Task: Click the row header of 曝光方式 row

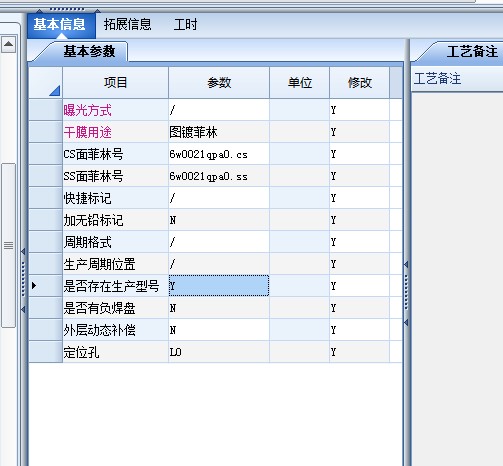Action: point(46,110)
